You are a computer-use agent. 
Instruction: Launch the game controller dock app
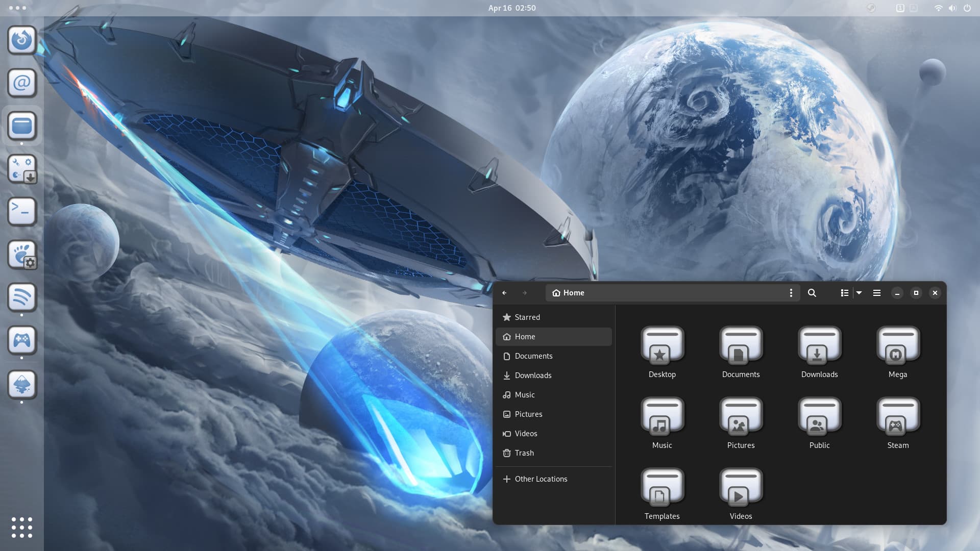click(x=22, y=340)
